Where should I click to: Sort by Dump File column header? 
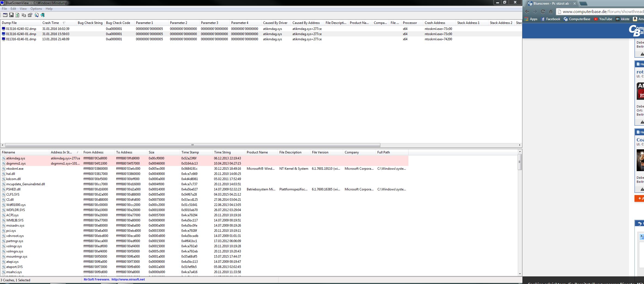pos(20,23)
